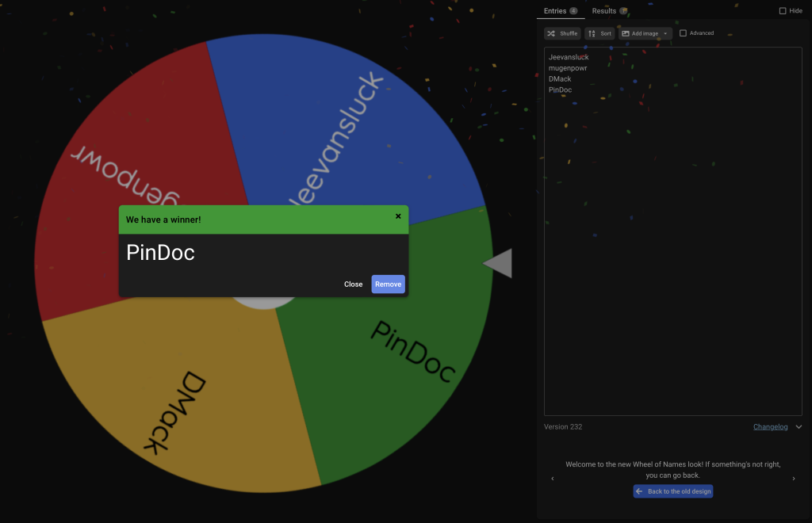Click the gray wheel pointer arrow
The image size is (812, 523).
click(498, 263)
